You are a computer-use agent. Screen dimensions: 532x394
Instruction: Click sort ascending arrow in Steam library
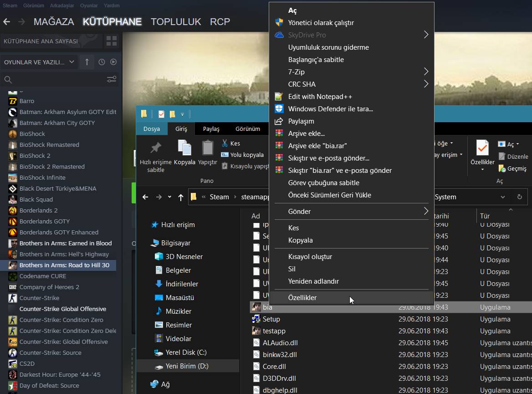coord(87,62)
